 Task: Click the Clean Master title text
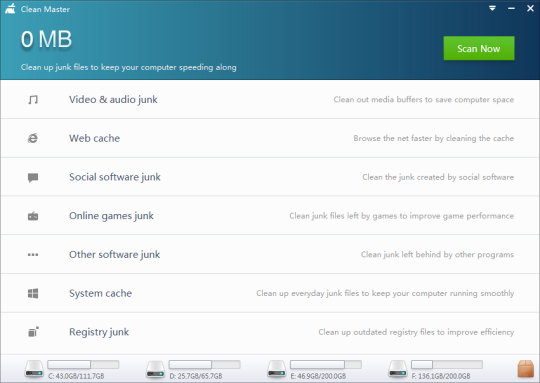tap(45, 9)
